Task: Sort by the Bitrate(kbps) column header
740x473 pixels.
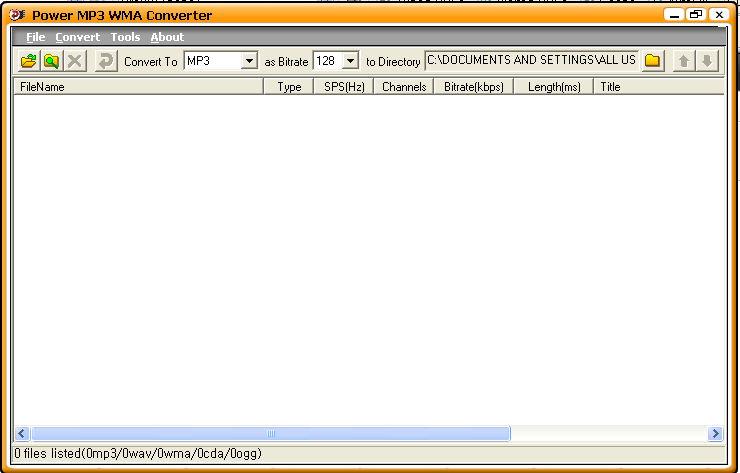Action: [x=473, y=87]
